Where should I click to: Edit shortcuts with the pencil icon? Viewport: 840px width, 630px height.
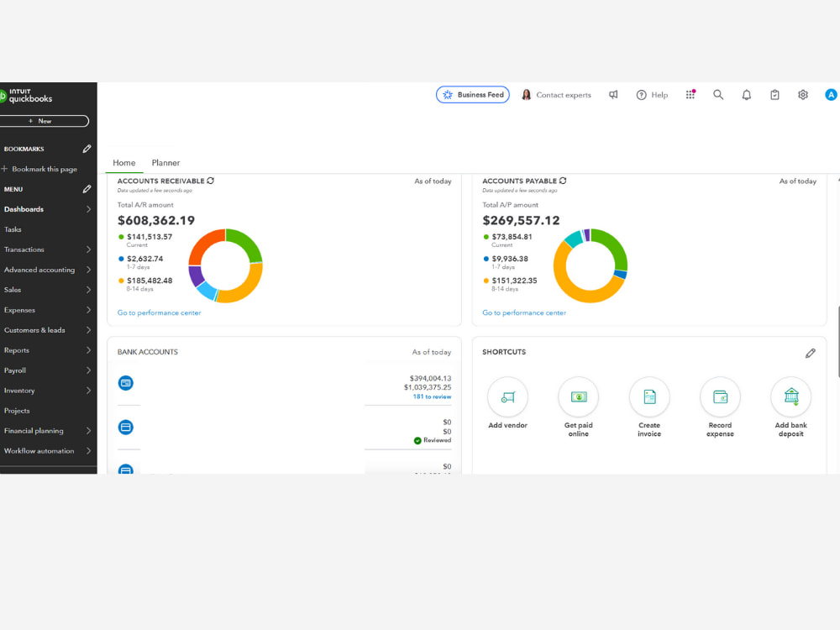click(811, 353)
